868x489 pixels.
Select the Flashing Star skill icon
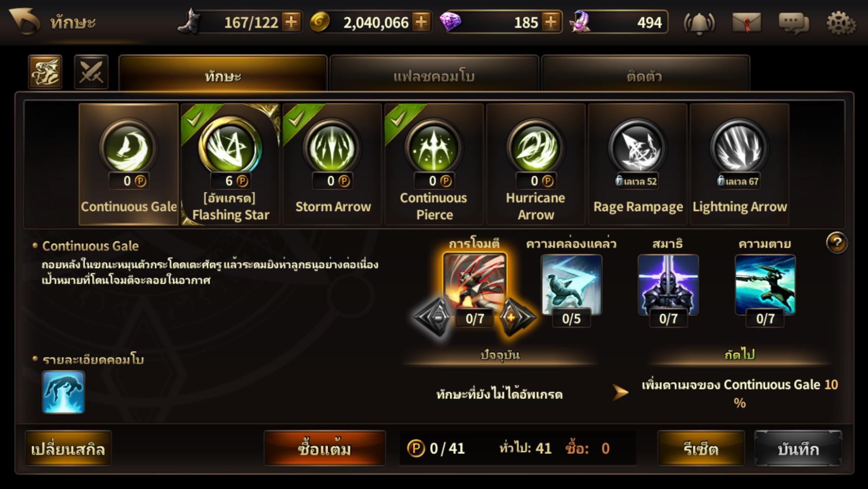coord(230,148)
